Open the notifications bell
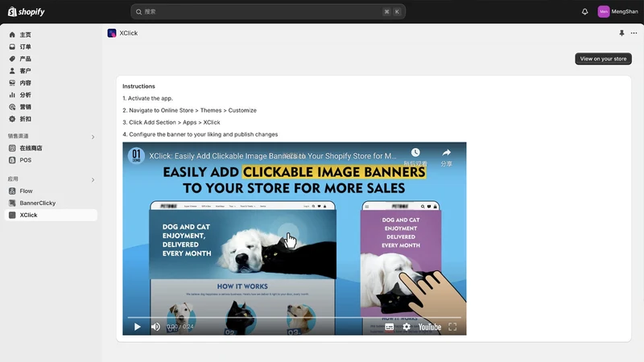 click(x=585, y=11)
